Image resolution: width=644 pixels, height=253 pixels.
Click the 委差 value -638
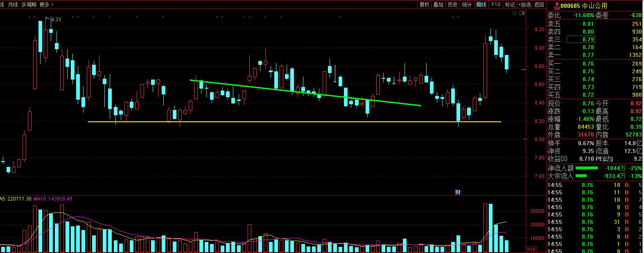(636, 15)
